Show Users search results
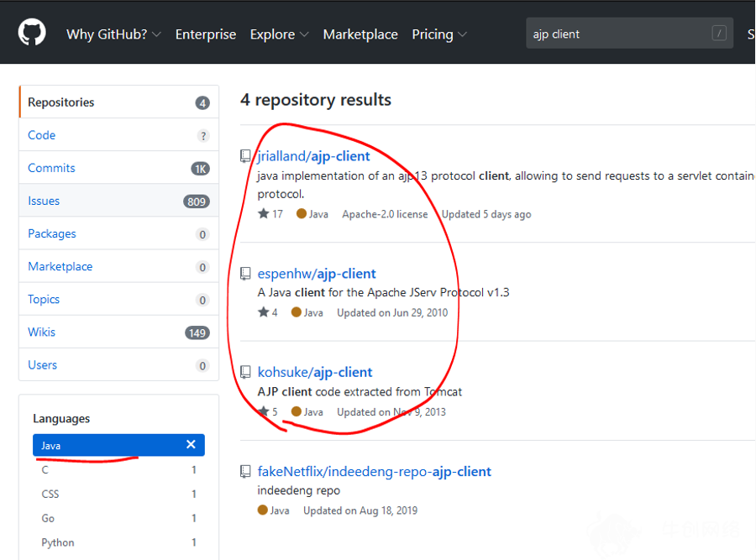 [118, 364]
